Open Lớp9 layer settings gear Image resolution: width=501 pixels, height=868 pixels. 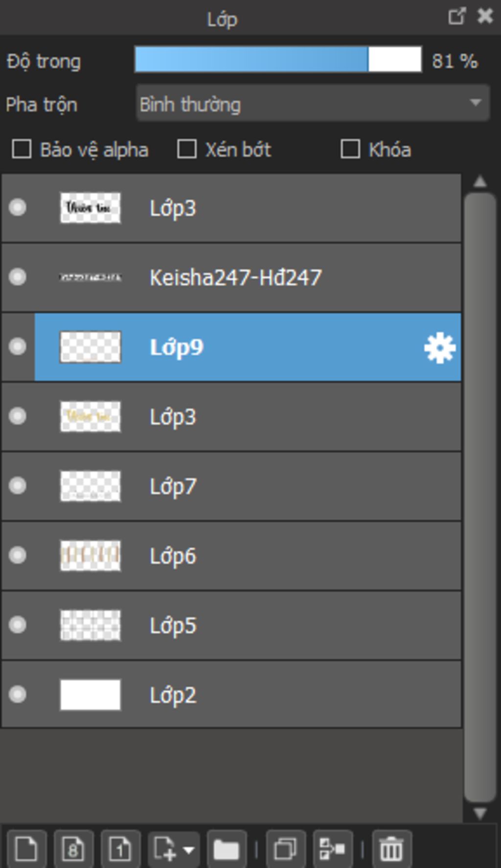coord(440,348)
